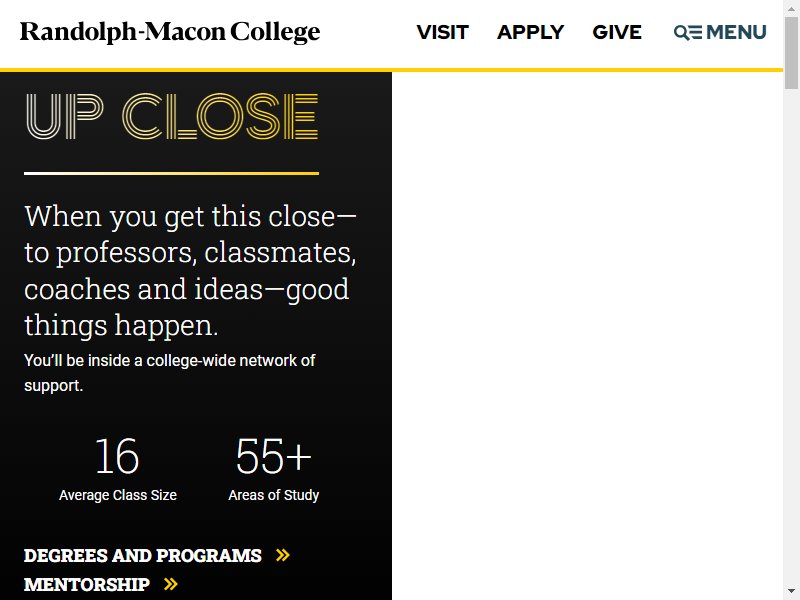Click the double chevron beside Mentorship
Viewport: 800px width, 600px height.
pos(171,584)
